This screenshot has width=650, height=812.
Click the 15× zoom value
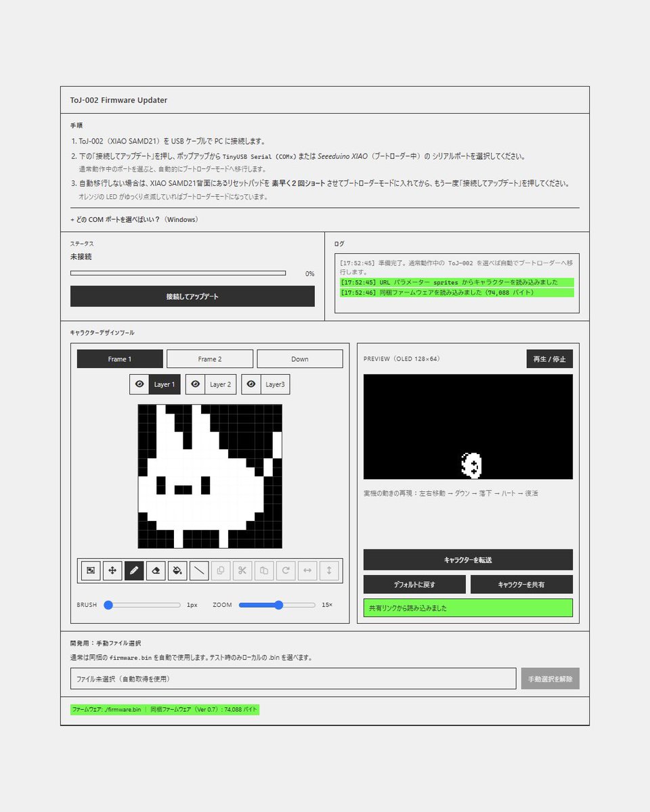tap(327, 605)
